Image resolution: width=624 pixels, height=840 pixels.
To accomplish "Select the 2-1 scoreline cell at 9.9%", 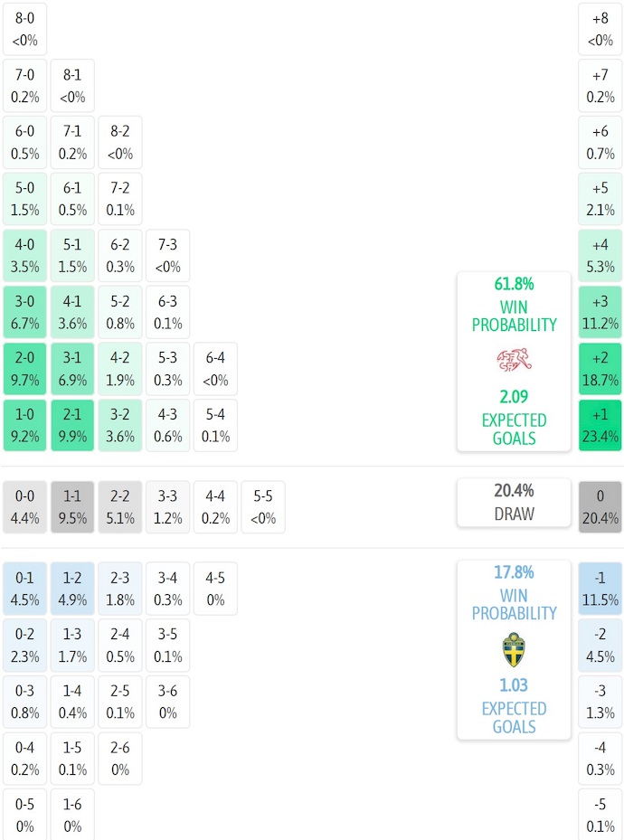I will tap(72, 425).
